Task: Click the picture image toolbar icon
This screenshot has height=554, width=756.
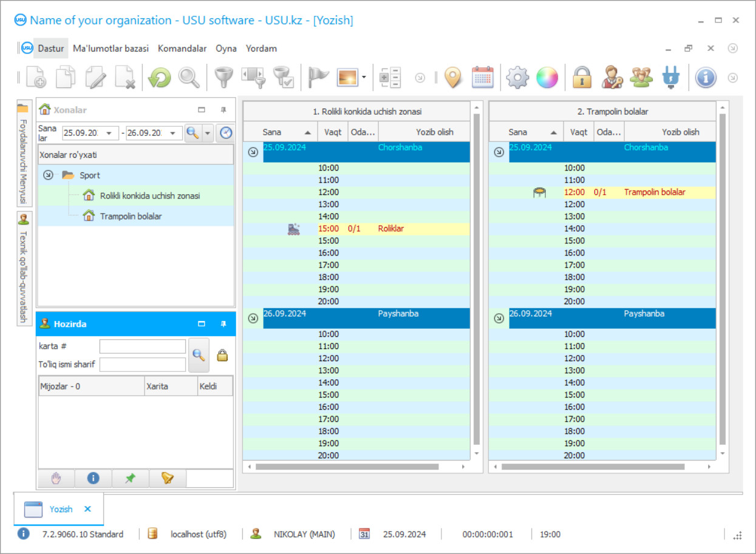Action: [348, 78]
